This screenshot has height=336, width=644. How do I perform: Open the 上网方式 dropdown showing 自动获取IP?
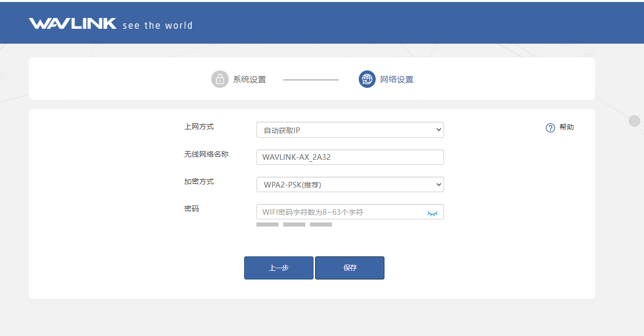(349, 130)
